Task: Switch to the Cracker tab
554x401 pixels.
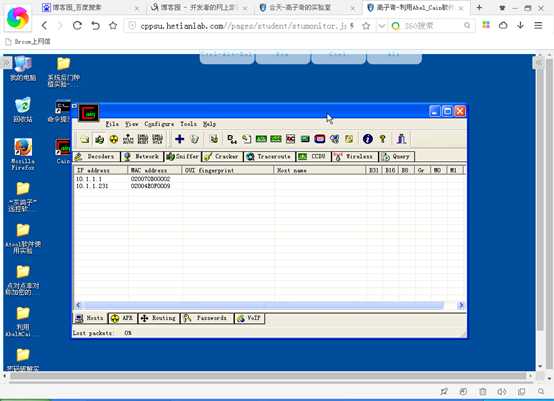Action: pos(223,157)
